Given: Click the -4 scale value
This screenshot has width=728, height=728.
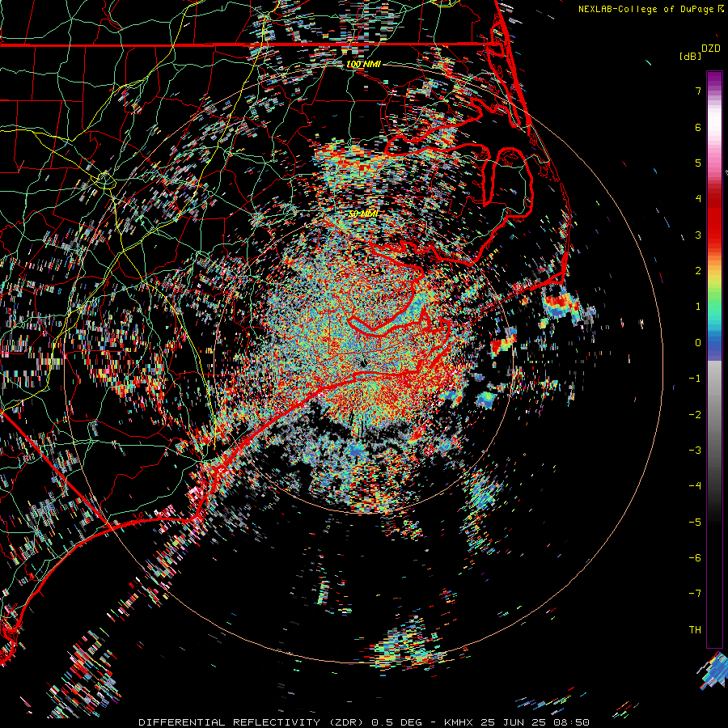Looking at the screenshot, I should pyautogui.click(x=695, y=486).
